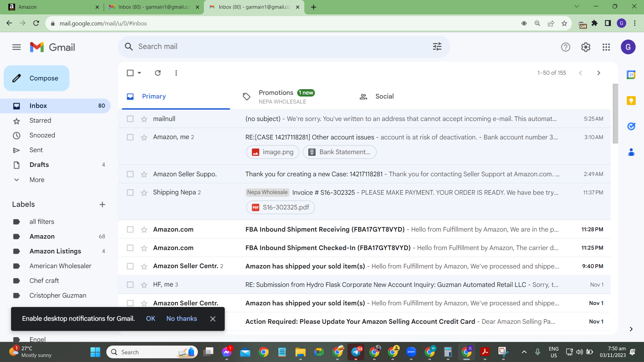
Task: Open File Explorer from taskbar
Action: tap(300, 352)
